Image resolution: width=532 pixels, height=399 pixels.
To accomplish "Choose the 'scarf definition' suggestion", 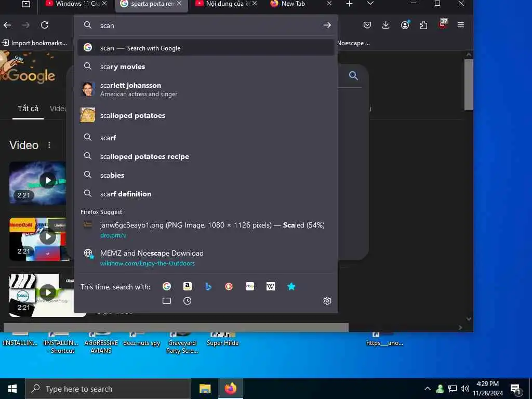I will [x=206, y=194].
